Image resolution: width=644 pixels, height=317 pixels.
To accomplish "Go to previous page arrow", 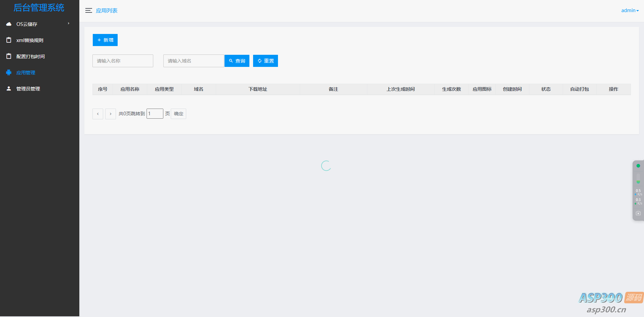I will [x=98, y=114].
